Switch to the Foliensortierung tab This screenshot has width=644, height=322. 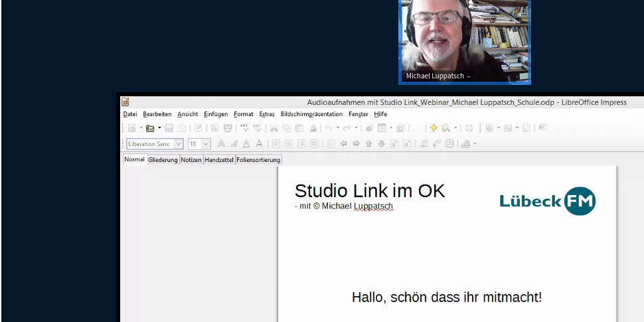click(x=258, y=160)
